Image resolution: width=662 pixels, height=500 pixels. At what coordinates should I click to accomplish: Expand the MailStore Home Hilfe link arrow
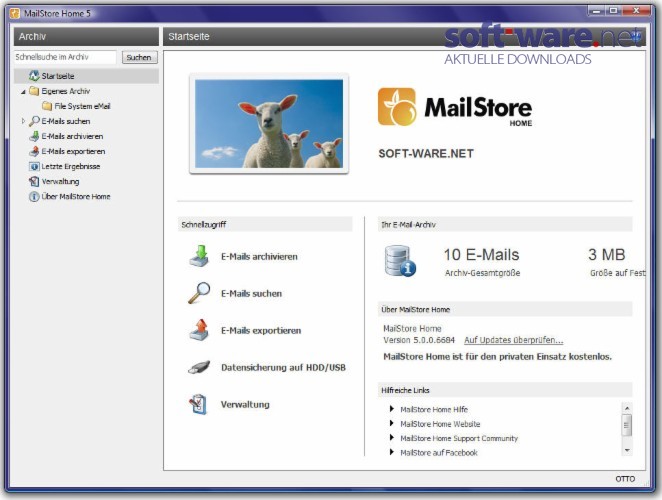click(x=392, y=409)
